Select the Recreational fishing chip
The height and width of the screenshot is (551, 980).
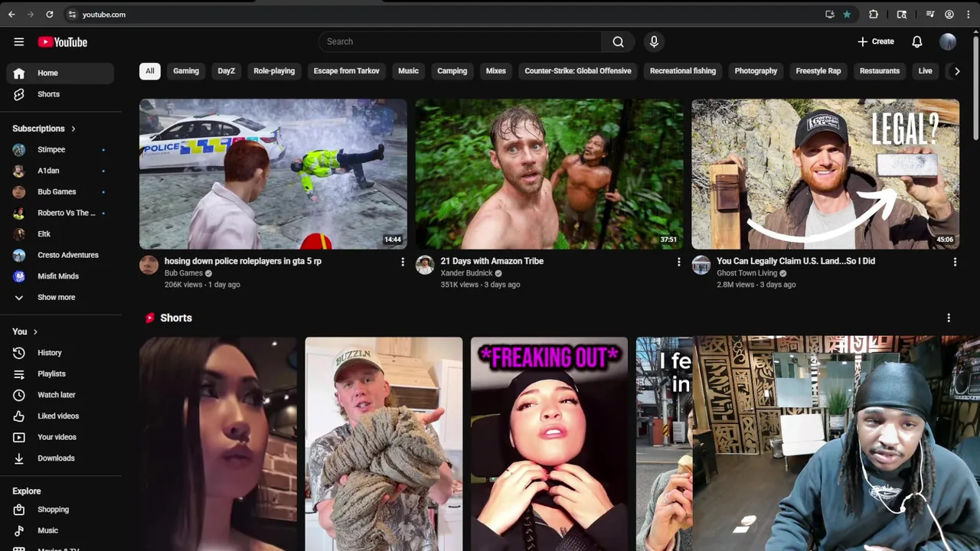point(683,71)
